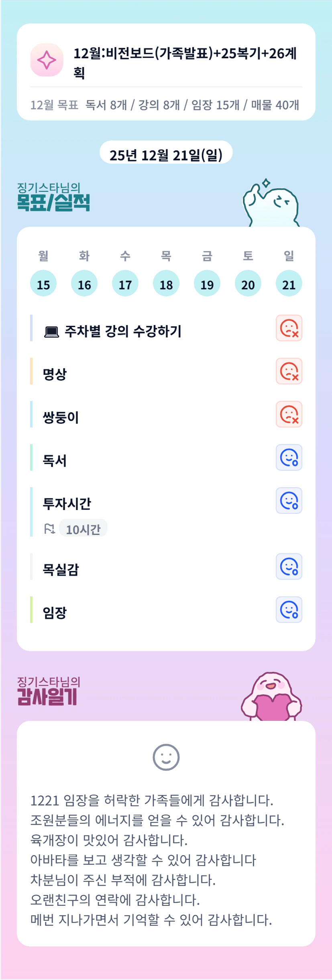Screen dimensions: 332x980
Task: Toggle the red sad face for 쌍둥이
Action: pyautogui.click(x=289, y=414)
